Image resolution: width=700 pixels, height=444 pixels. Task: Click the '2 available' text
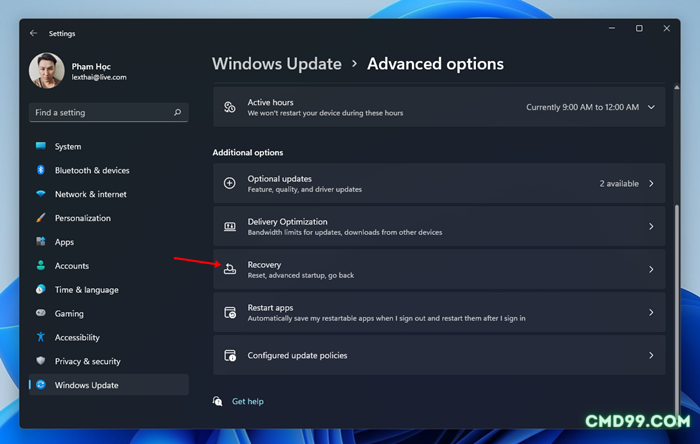[x=619, y=183]
